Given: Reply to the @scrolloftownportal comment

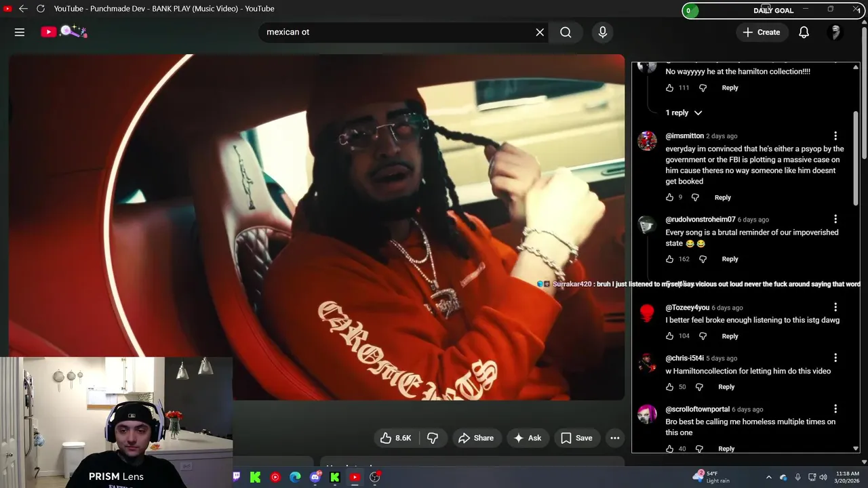Looking at the screenshot, I should point(726,449).
